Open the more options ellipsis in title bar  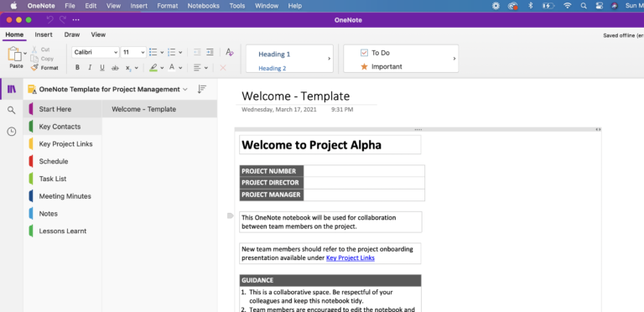[76, 19]
